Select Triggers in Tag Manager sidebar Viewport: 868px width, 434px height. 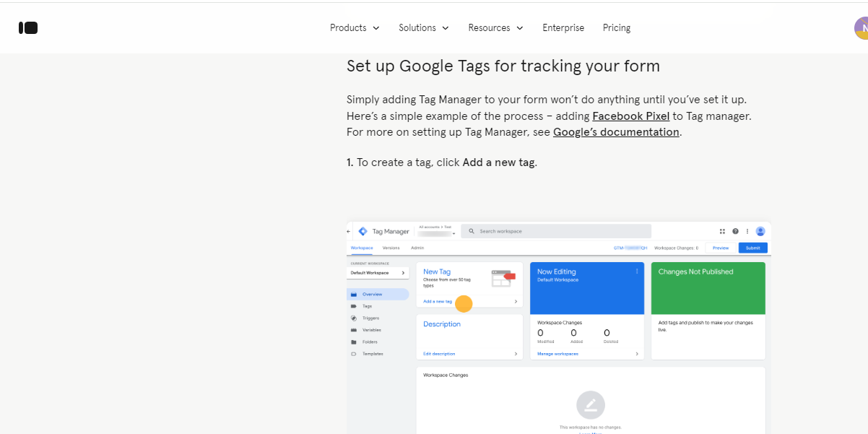tap(370, 318)
